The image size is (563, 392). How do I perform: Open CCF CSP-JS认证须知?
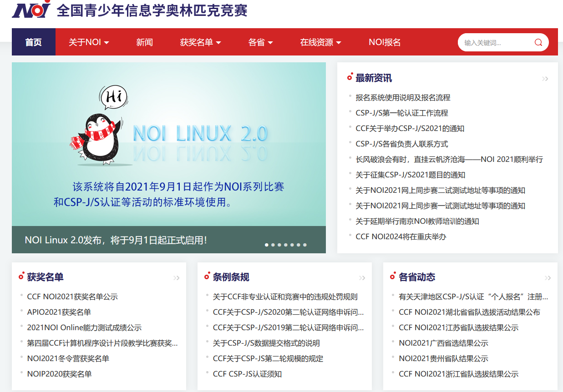coord(247,374)
